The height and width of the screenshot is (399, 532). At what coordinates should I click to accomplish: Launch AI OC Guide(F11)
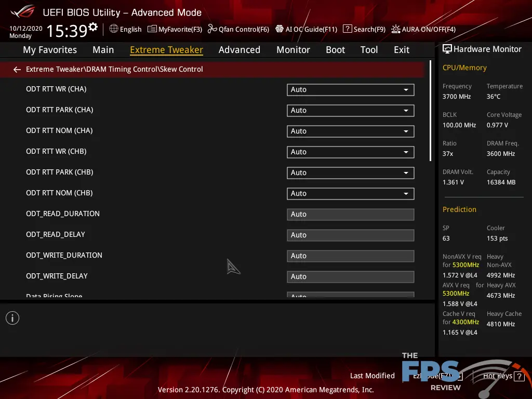click(307, 29)
